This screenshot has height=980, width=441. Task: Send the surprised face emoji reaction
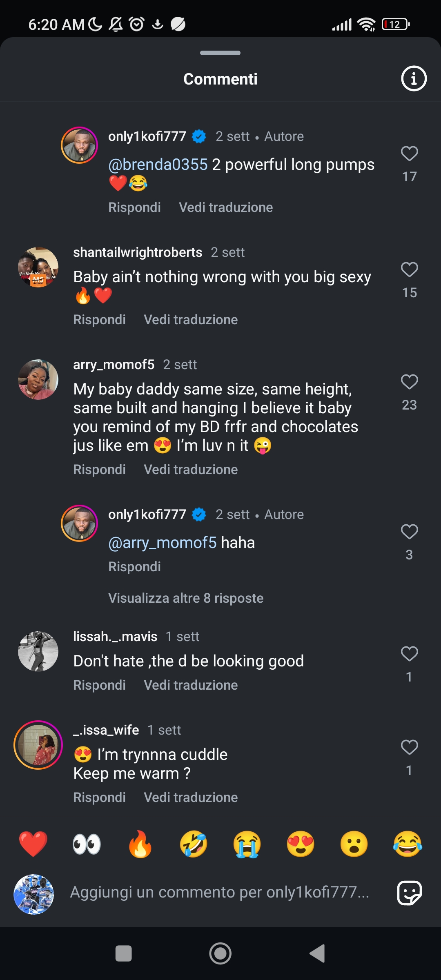(x=354, y=844)
